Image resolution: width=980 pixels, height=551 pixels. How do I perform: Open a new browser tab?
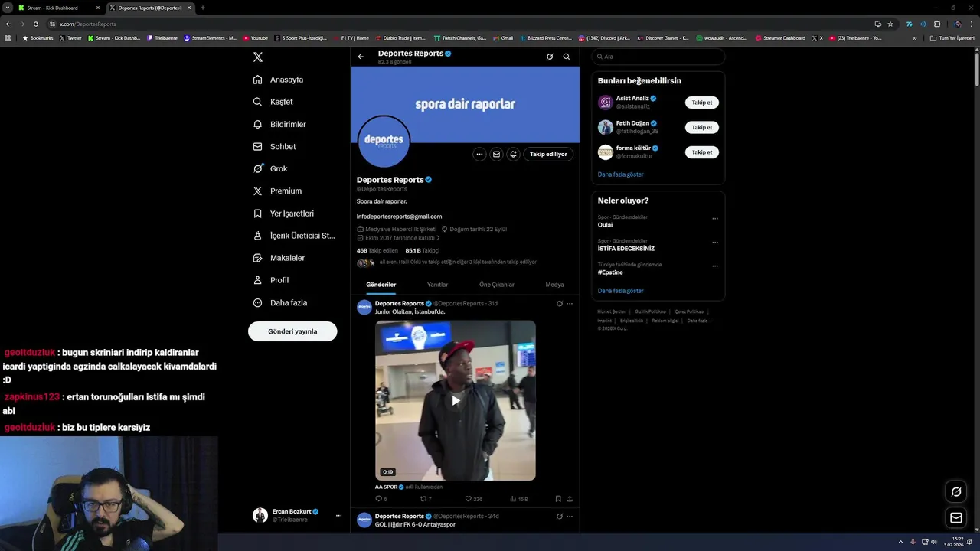tap(202, 8)
